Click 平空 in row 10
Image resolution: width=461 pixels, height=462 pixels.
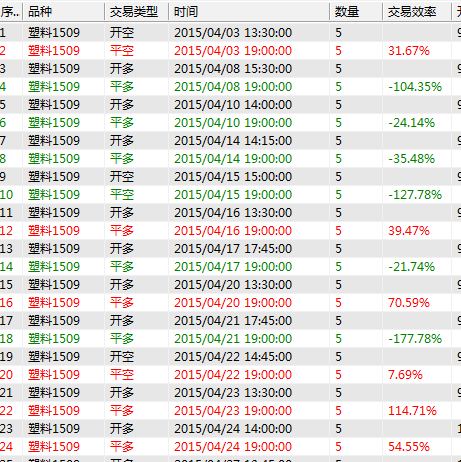click(x=122, y=195)
